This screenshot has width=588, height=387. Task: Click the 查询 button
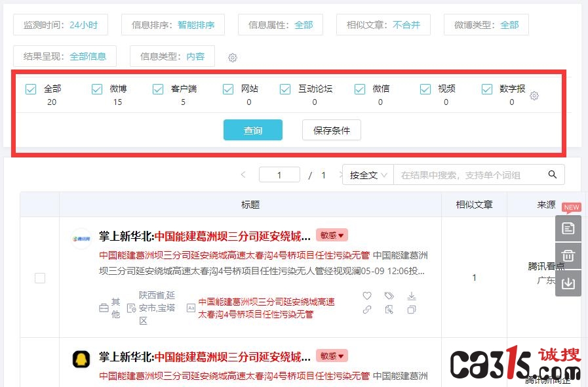tap(253, 131)
